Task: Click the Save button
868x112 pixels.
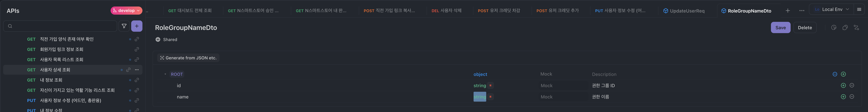Action: point(780,28)
